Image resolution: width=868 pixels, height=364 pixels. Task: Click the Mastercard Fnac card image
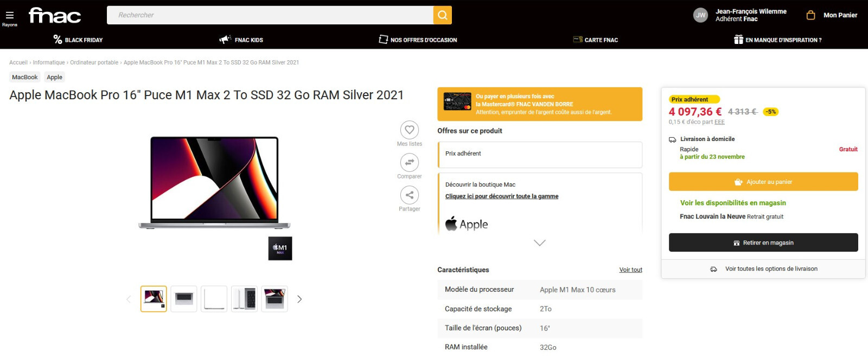pos(457,101)
